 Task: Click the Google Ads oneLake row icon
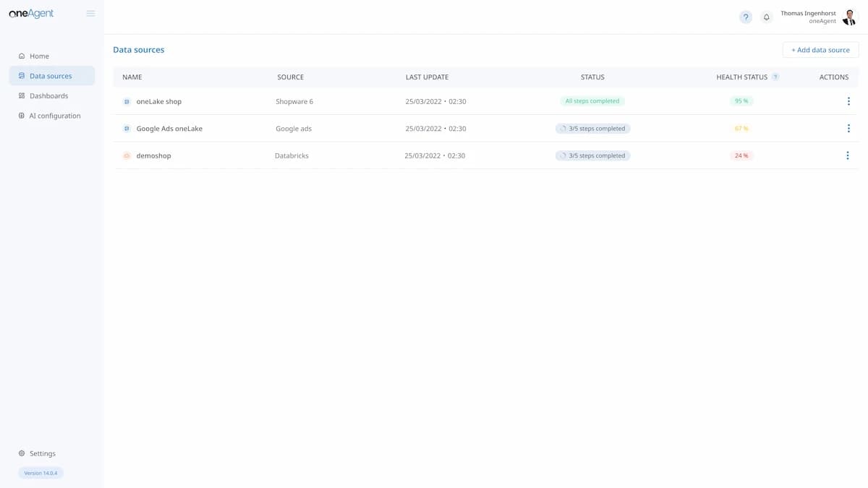tap(127, 129)
